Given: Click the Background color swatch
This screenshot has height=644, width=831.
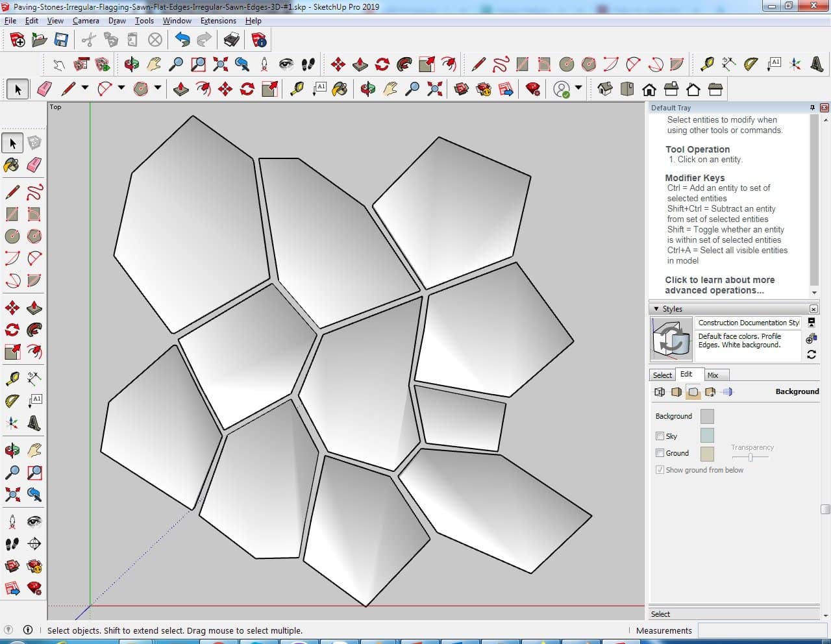Looking at the screenshot, I should [x=707, y=416].
